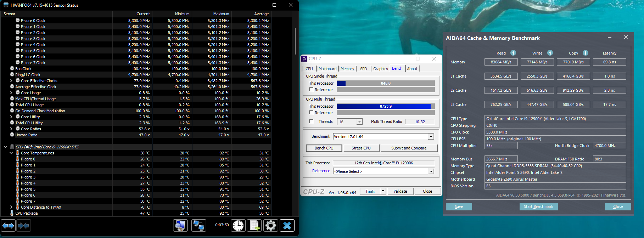Click the HWiNFO sensor list vertical scrollbar
The width and height of the screenshot is (644, 238).
[295, 41]
